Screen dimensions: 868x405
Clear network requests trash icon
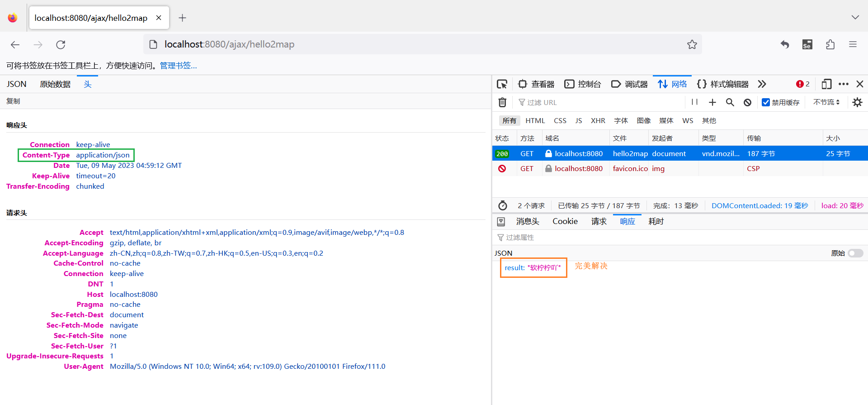[502, 102]
